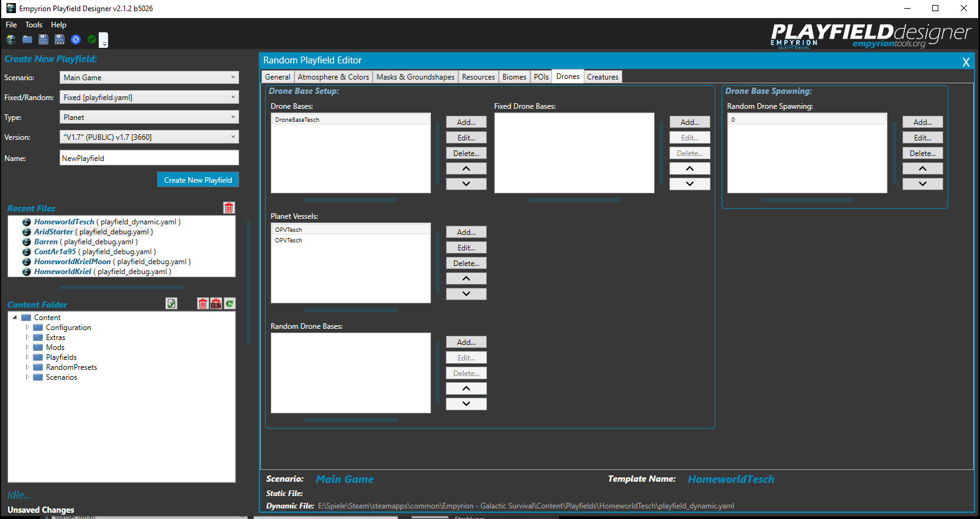The image size is (980, 519).
Task: Close the Random Playfield Editor with X
Action: tap(966, 62)
